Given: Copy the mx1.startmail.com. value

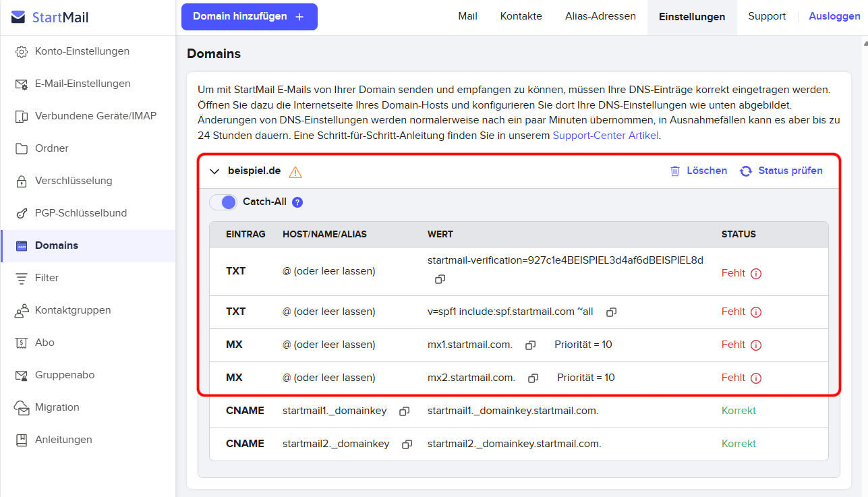Looking at the screenshot, I should pyautogui.click(x=531, y=345).
